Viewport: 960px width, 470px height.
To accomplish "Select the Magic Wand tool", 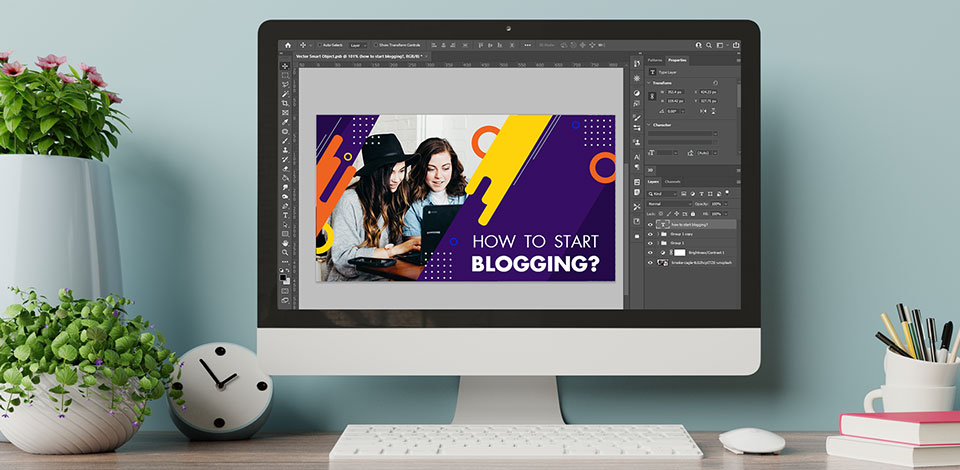I will 285,94.
